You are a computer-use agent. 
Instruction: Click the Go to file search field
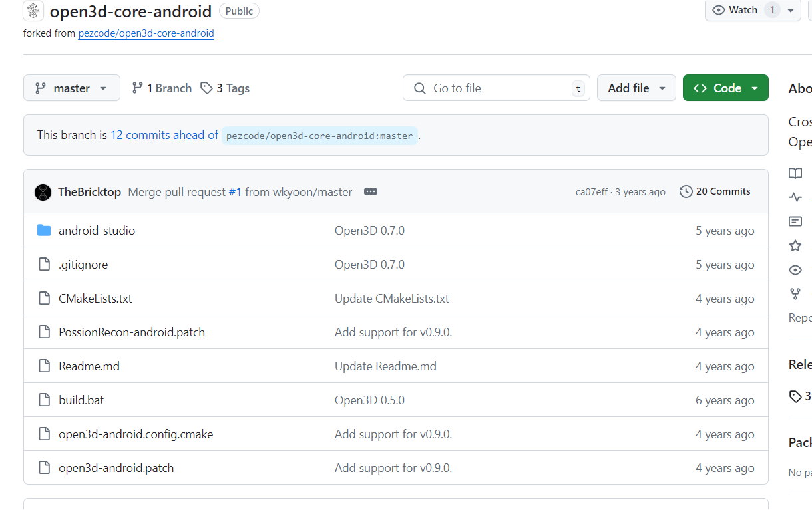coord(496,88)
